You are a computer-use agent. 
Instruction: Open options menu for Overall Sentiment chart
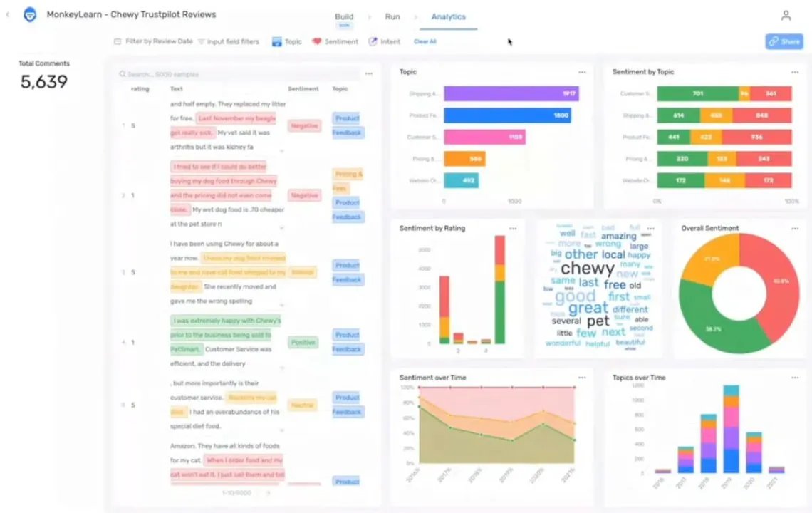(x=795, y=229)
